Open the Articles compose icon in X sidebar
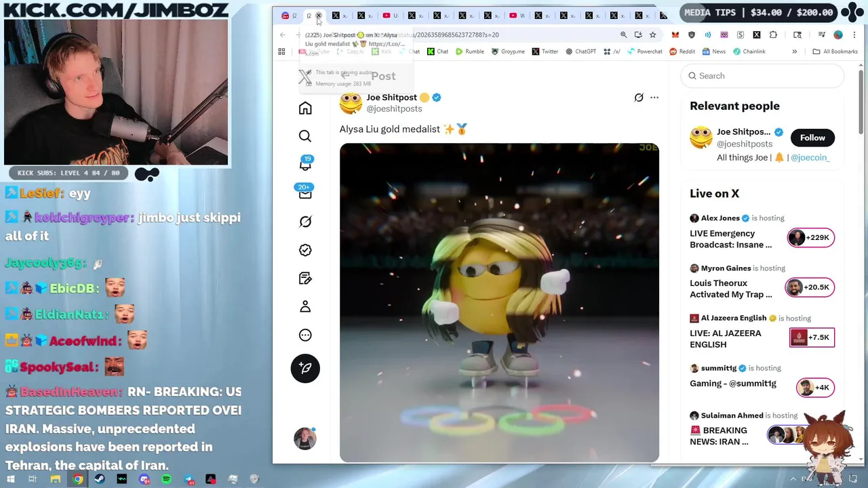This screenshot has height=488, width=868. point(305,279)
